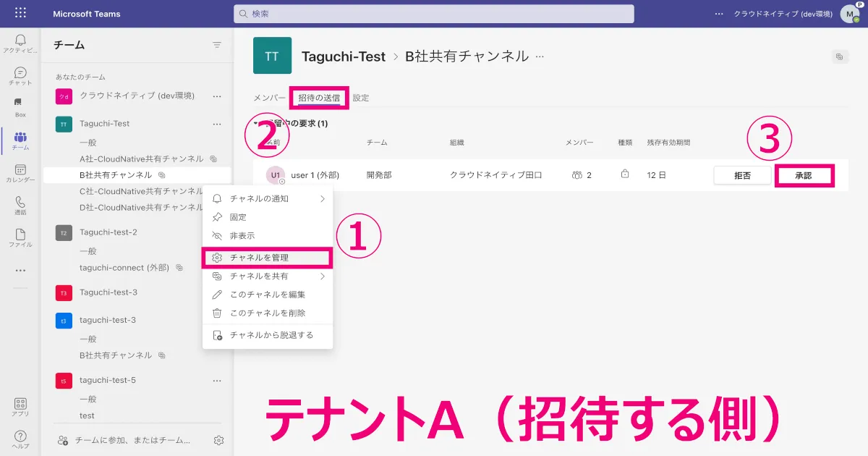868x456 pixels.
Task: Open team management gear at panel bottom
Action: click(x=219, y=440)
